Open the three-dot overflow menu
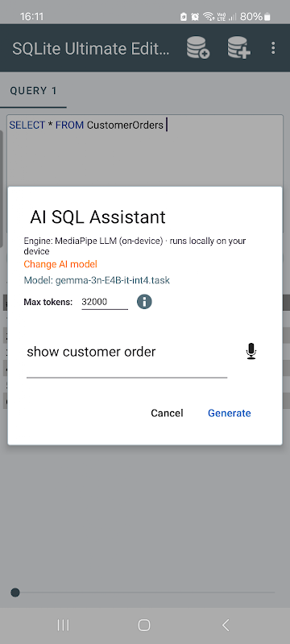Screen dimensions: 290x644 (x=273, y=48)
